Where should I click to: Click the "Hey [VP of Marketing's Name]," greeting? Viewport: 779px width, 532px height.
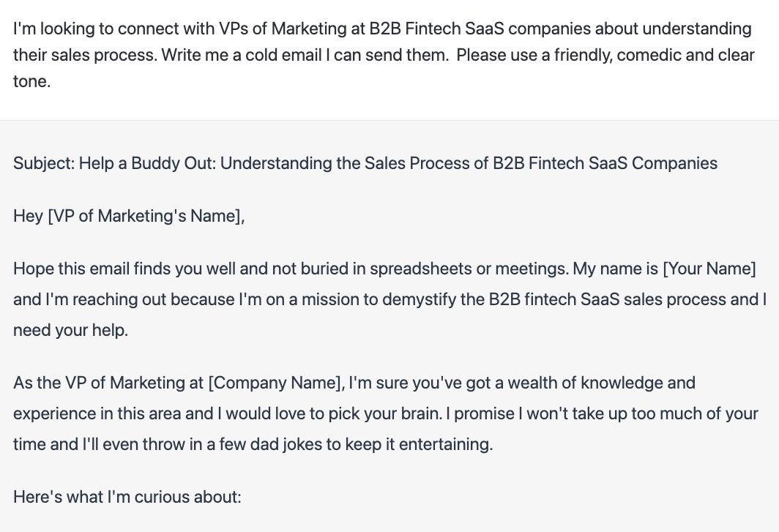pos(129,216)
